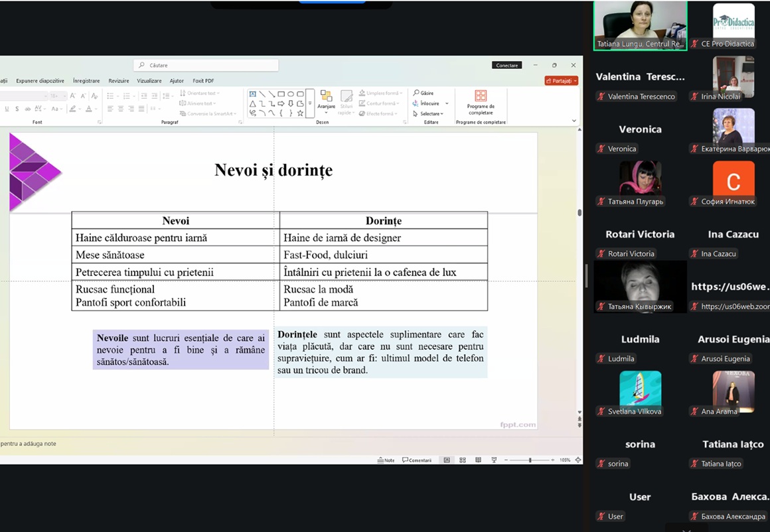The height and width of the screenshot is (532, 770).
Task: Open Reading view from status bar
Action: 478,460
